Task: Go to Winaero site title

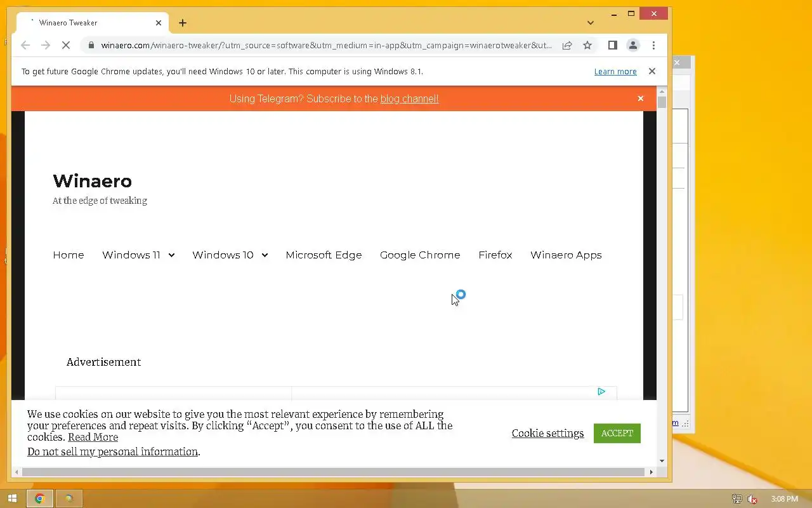Action: click(93, 181)
